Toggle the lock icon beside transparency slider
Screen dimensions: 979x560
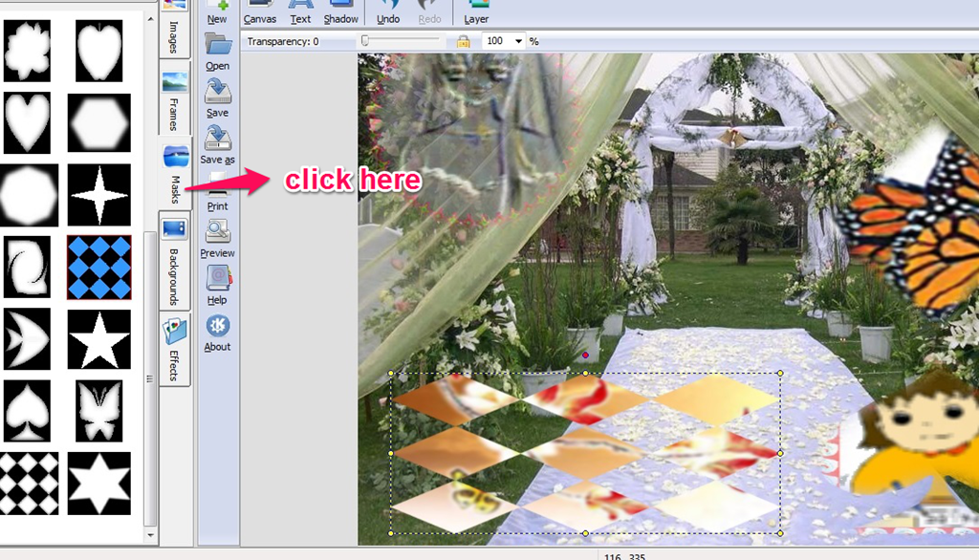464,41
